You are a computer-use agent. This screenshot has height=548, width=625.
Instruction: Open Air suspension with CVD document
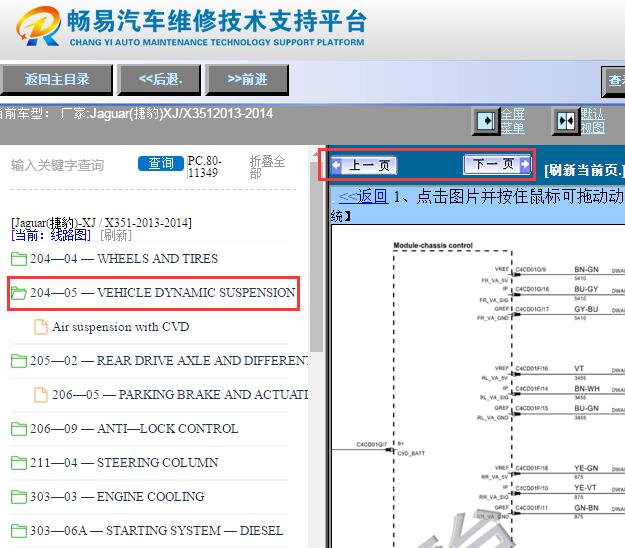120,327
